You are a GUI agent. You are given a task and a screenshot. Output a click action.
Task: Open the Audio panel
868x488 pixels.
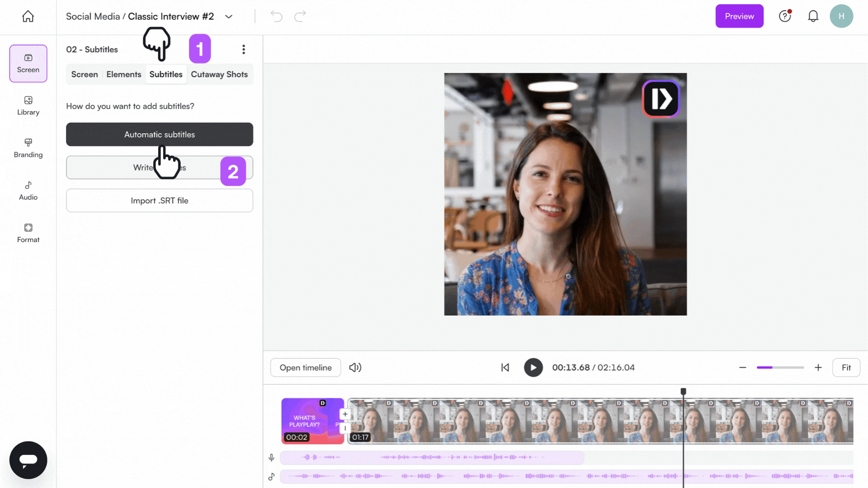click(28, 190)
